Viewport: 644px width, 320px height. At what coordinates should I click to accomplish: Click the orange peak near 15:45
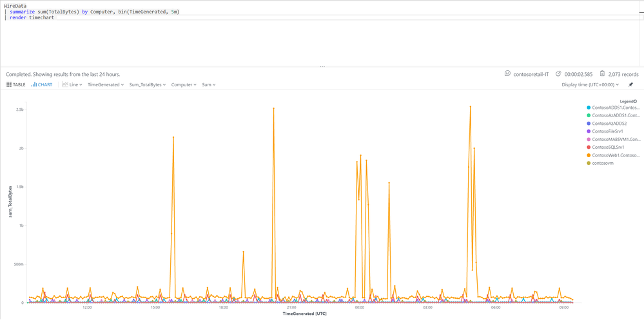[x=173, y=137]
